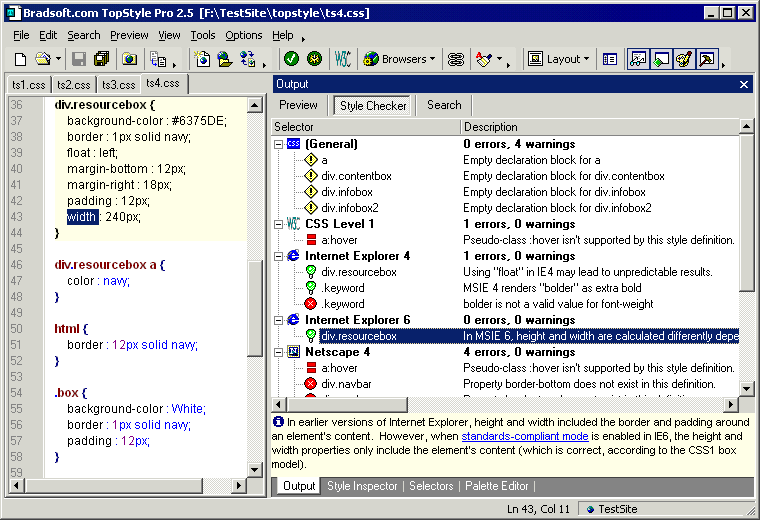Click the chain links toolbar icon

click(456, 59)
